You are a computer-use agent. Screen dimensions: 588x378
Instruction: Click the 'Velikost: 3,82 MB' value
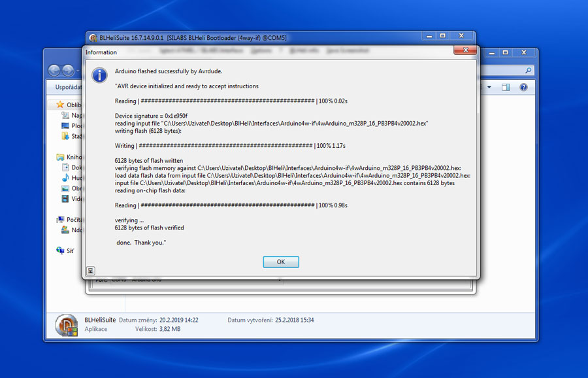pyautogui.click(x=170, y=329)
